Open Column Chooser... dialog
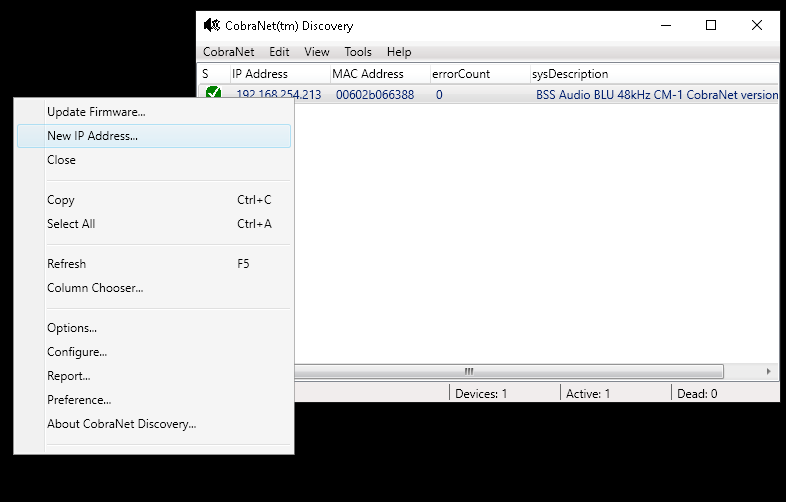The height and width of the screenshot is (502, 786). click(95, 288)
